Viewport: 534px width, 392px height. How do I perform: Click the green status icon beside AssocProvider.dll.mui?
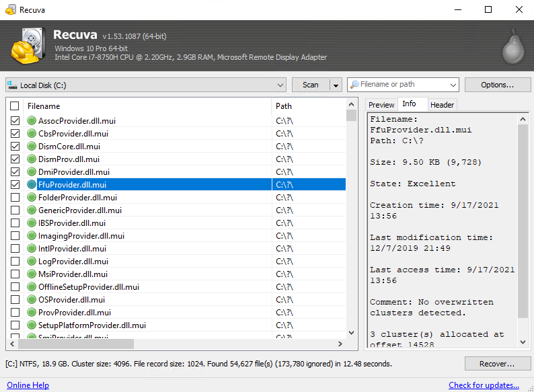point(32,120)
